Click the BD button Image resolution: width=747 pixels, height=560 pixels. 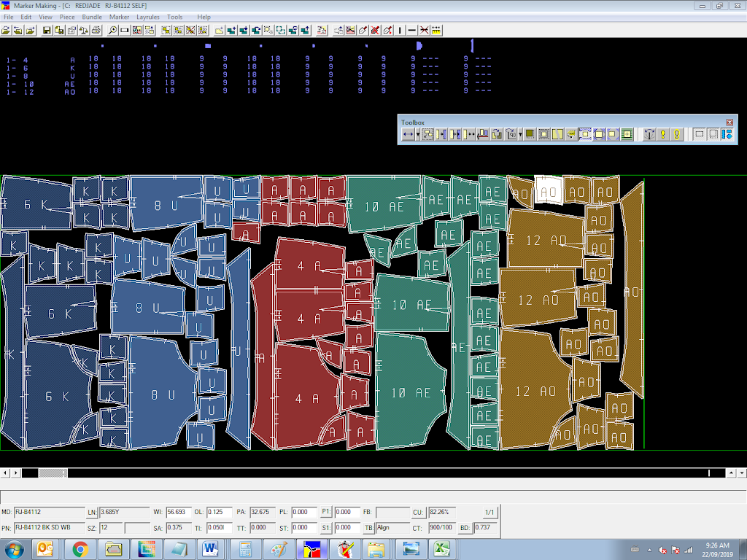(465, 528)
